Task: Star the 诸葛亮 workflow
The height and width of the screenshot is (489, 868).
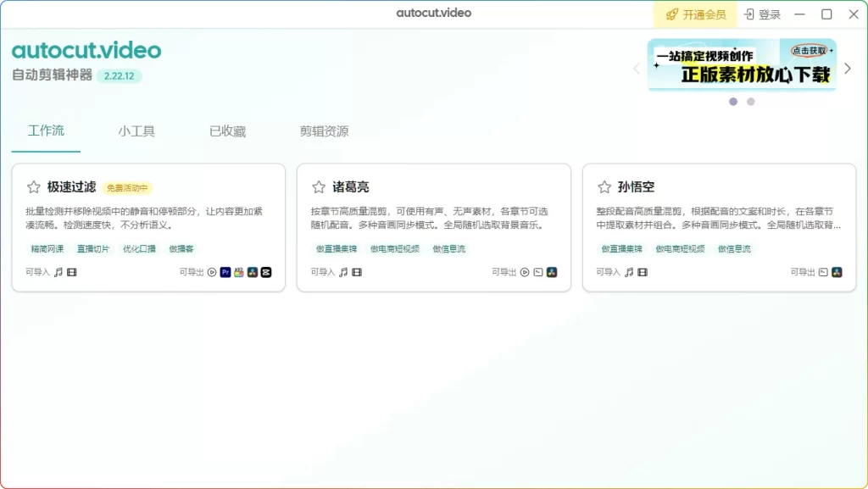Action: [x=319, y=187]
